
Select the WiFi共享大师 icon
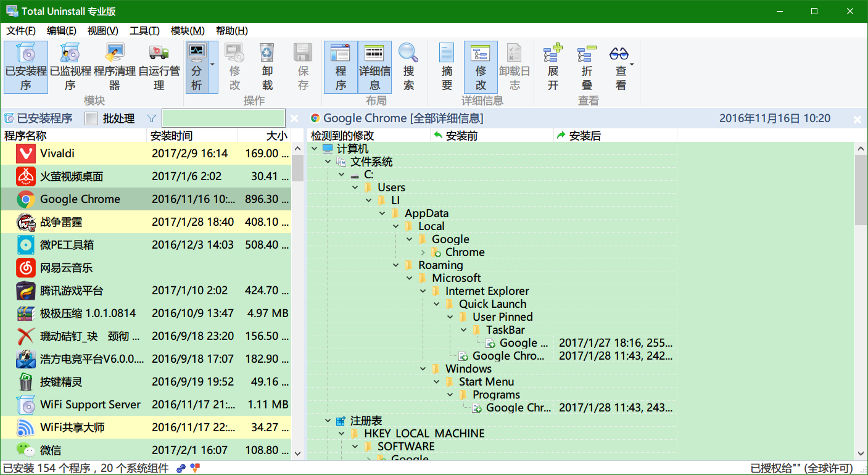[25, 427]
